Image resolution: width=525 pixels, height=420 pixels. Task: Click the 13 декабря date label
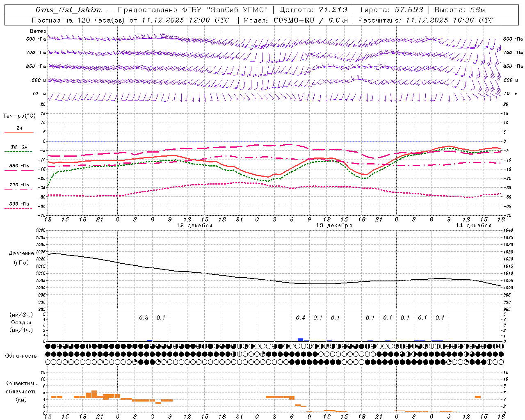point(334,226)
